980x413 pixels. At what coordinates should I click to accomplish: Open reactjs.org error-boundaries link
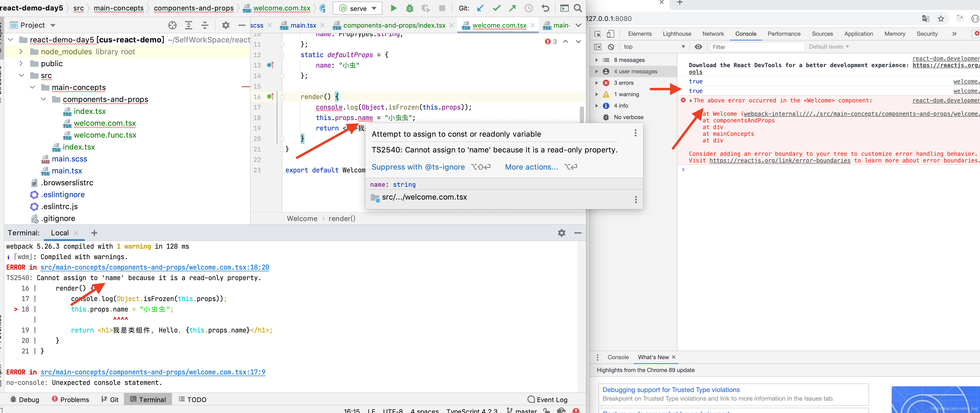point(780,161)
